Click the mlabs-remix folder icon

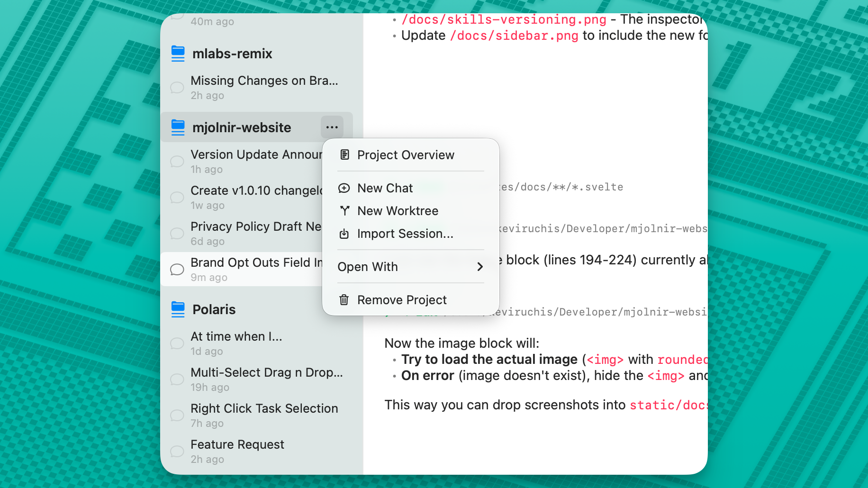coord(178,54)
